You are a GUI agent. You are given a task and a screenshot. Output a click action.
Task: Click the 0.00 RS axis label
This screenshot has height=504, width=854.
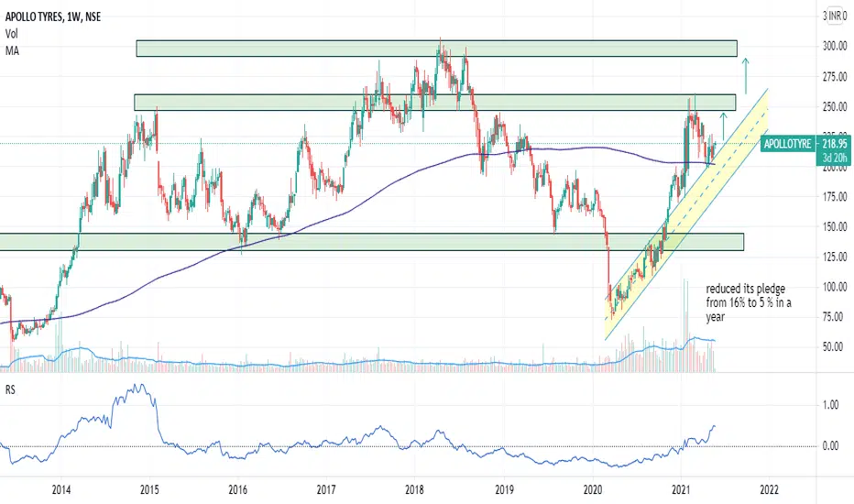point(830,445)
